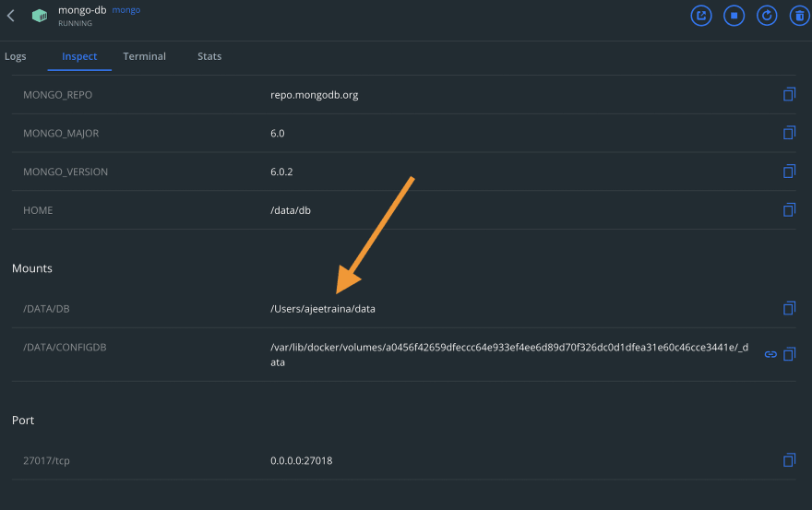Click the 27017/tcp port label
The width and height of the screenshot is (812, 510).
point(46,461)
